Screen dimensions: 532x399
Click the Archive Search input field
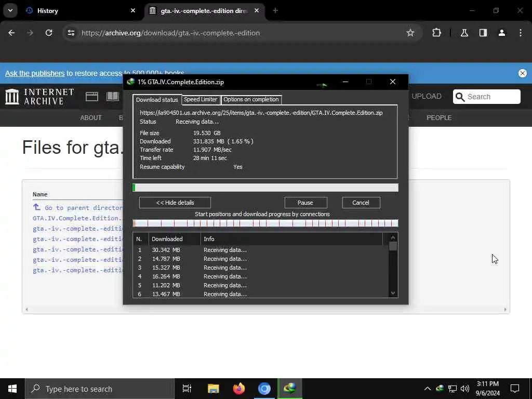click(x=486, y=97)
